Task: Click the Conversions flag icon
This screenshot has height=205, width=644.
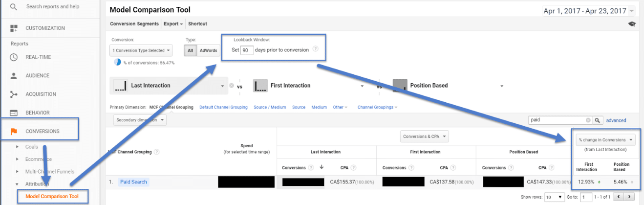Action: (x=14, y=131)
